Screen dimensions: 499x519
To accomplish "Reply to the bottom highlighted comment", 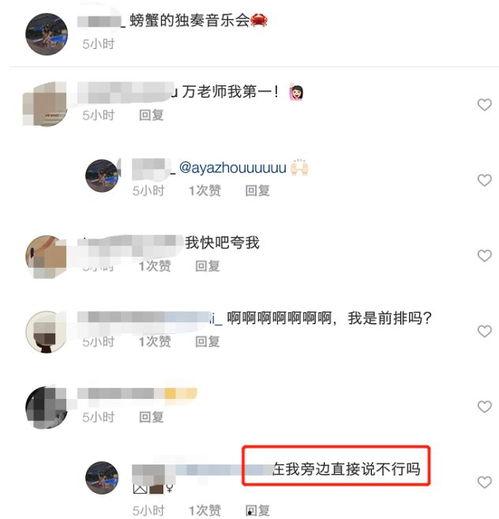I will (257, 510).
